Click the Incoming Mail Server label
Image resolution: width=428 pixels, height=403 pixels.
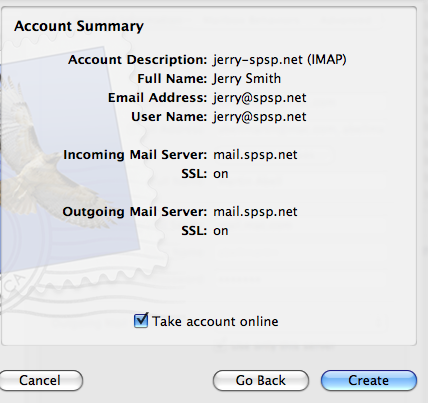[x=135, y=155]
